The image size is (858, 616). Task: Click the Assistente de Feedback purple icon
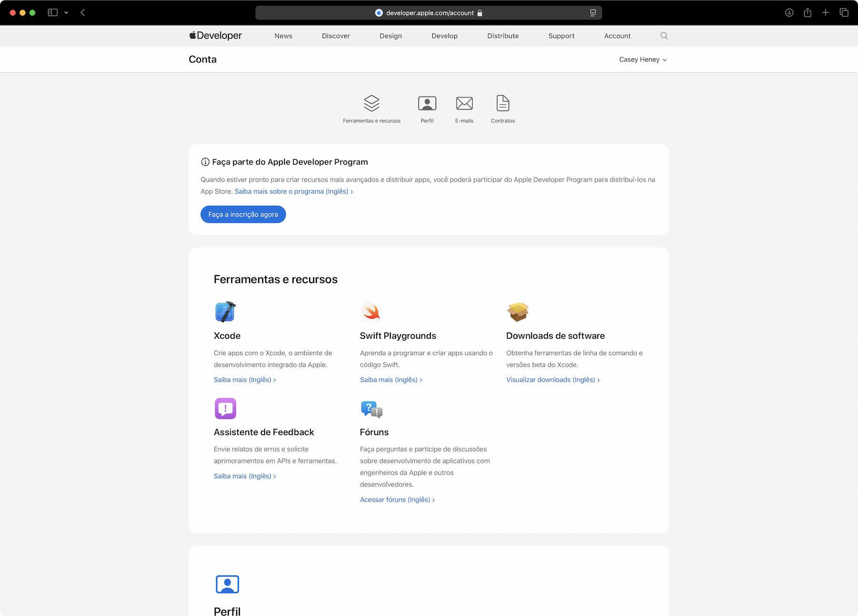225,409
